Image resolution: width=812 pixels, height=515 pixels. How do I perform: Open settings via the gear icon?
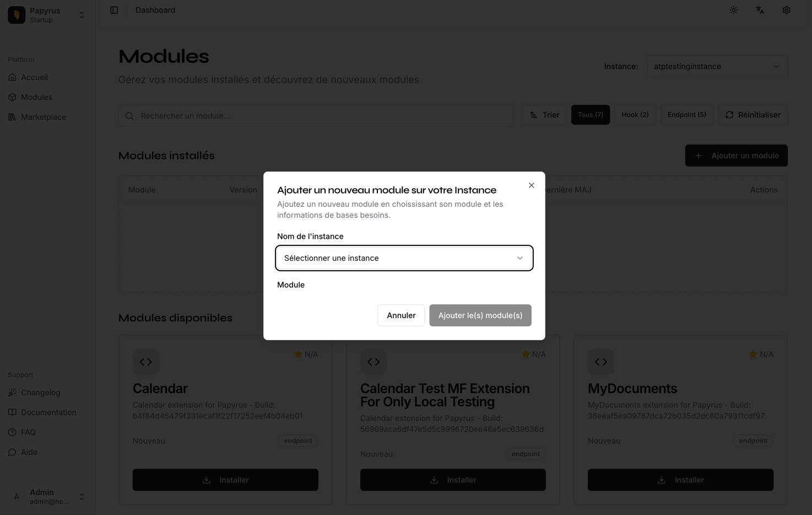coord(786,10)
